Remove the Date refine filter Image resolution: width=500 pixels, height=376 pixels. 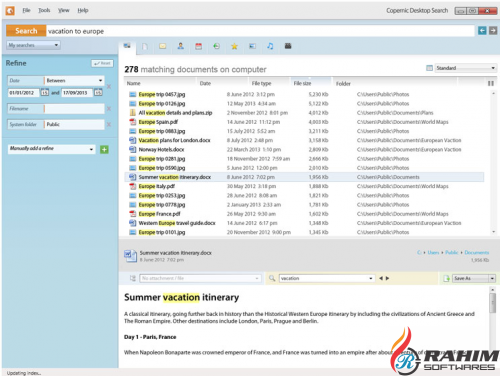pyautogui.click(x=109, y=86)
